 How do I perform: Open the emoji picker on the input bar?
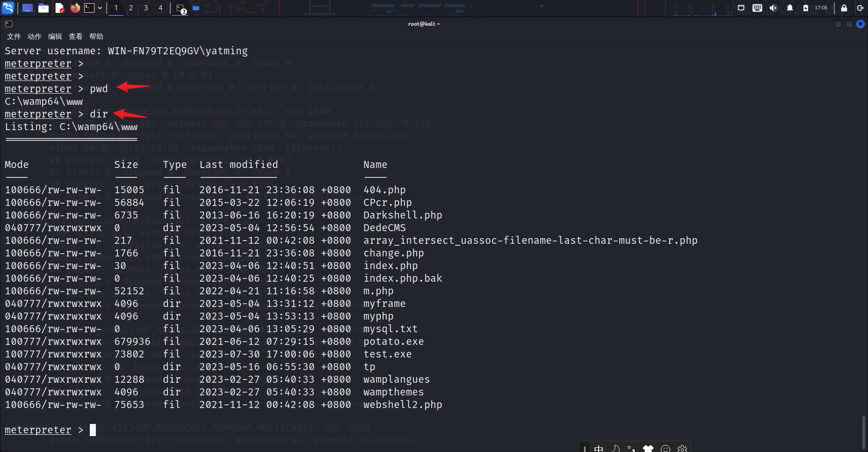pos(665,448)
